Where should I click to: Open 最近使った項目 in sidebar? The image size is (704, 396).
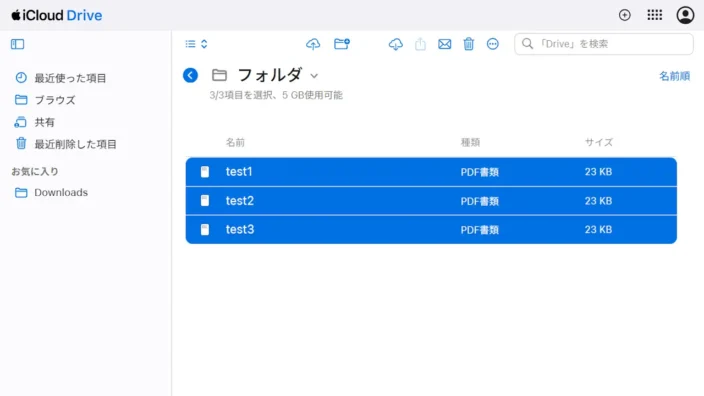[x=61, y=78]
